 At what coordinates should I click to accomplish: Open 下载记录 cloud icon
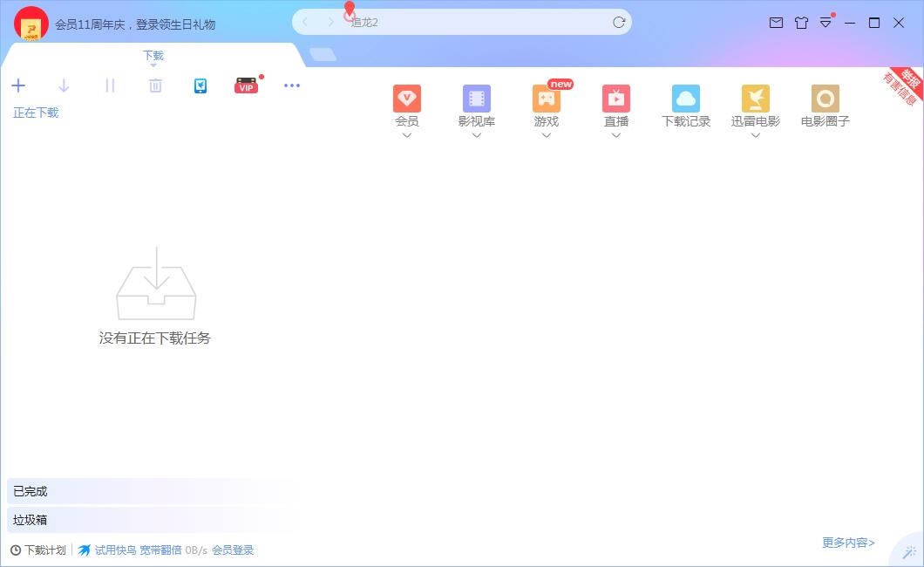pyautogui.click(x=685, y=100)
